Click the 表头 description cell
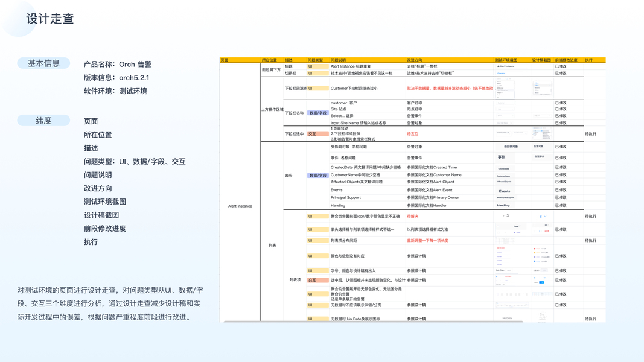 [289, 175]
